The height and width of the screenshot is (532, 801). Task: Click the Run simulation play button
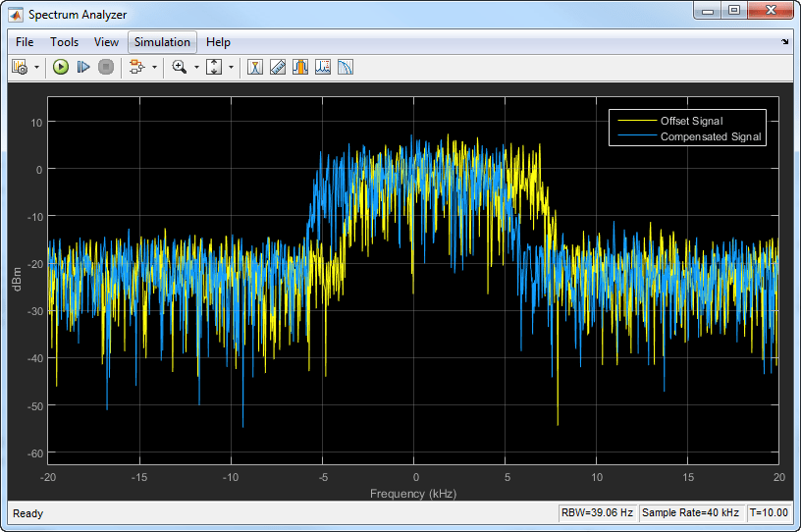[61, 67]
